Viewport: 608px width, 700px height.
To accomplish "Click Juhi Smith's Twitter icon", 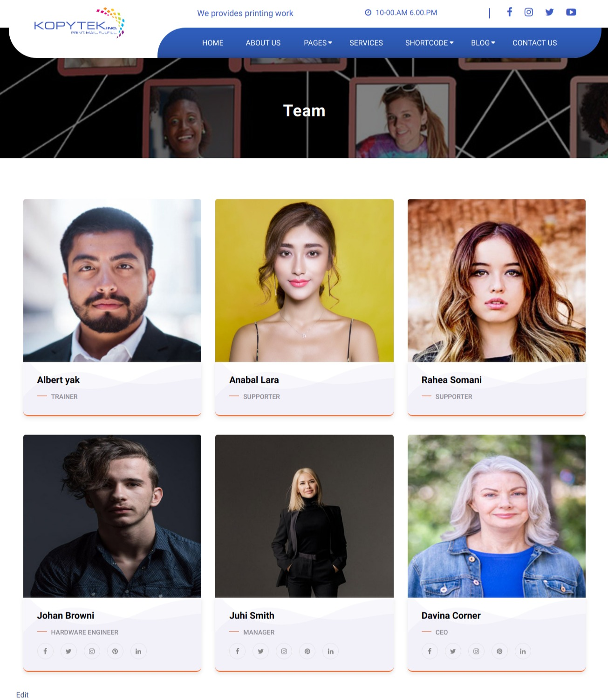I will (x=260, y=651).
